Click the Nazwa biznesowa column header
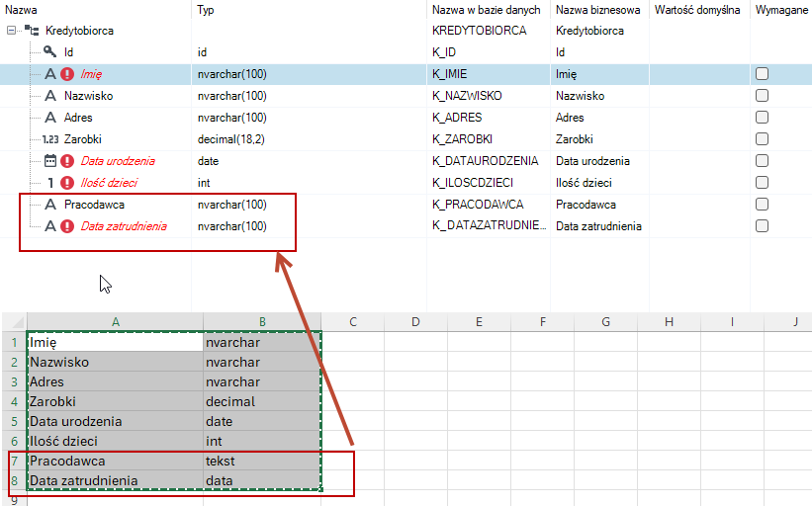Viewport: 812px width, 506px height. (x=599, y=10)
